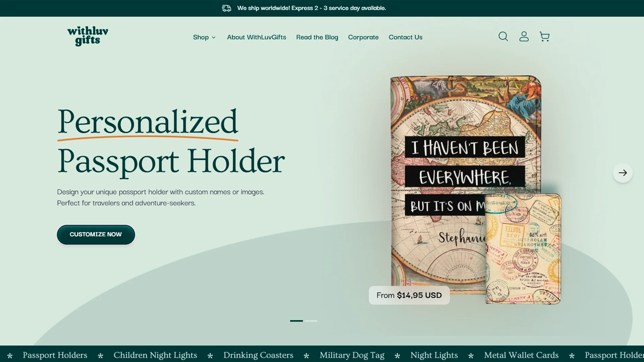Click the worldwide shipping announcement text
Image resolution: width=644 pixels, height=362 pixels.
click(x=312, y=8)
